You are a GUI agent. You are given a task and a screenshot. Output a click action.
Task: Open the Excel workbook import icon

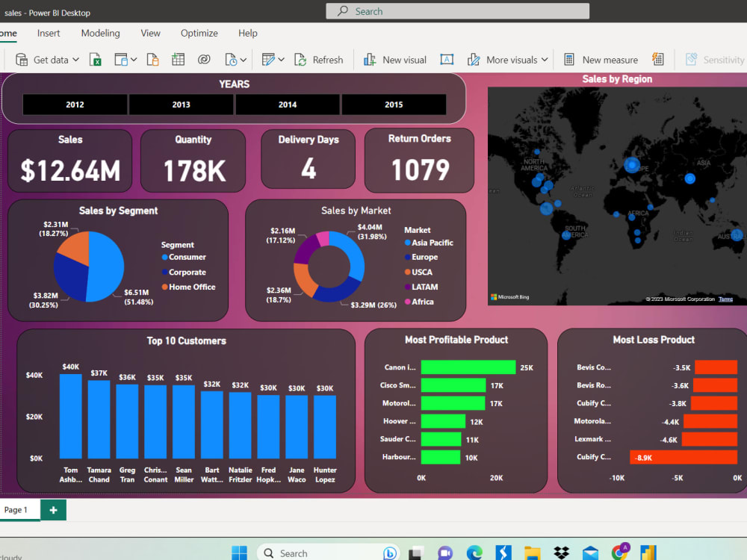(96, 58)
